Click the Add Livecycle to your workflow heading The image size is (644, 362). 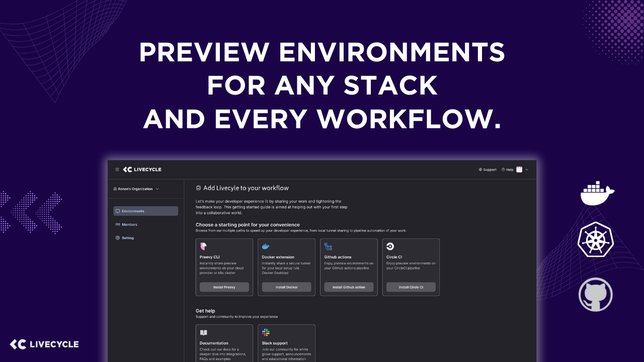pos(246,188)
